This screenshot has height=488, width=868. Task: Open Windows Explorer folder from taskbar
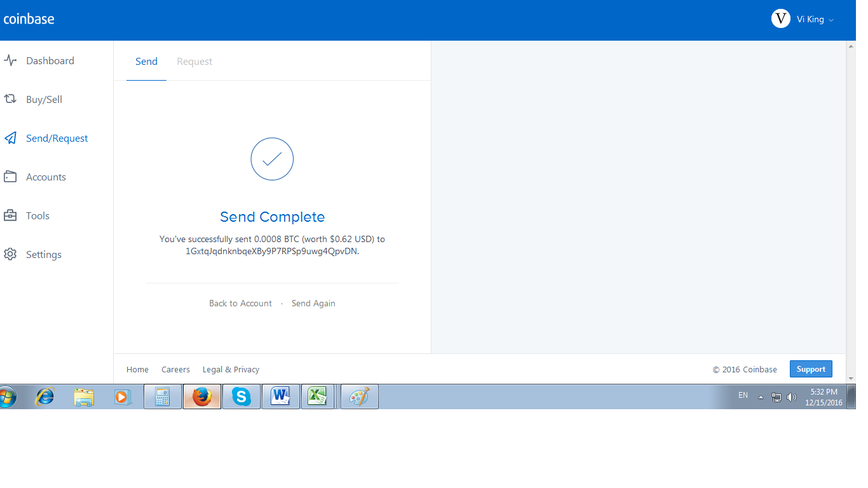[x=83, y=397]
